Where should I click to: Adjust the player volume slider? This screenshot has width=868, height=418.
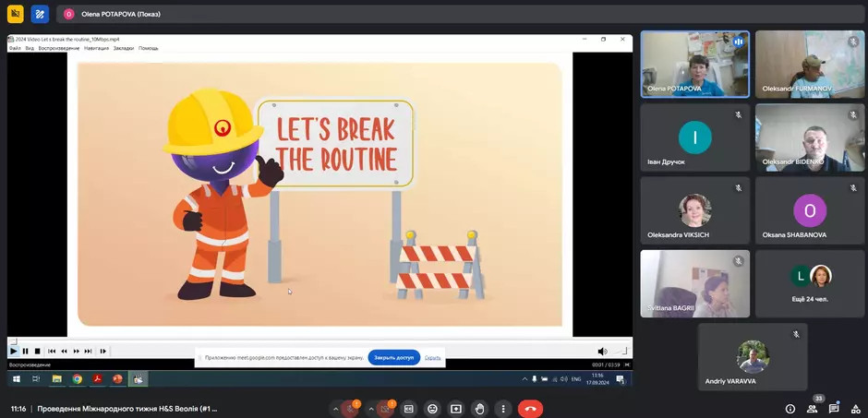(x=620, y=351)
